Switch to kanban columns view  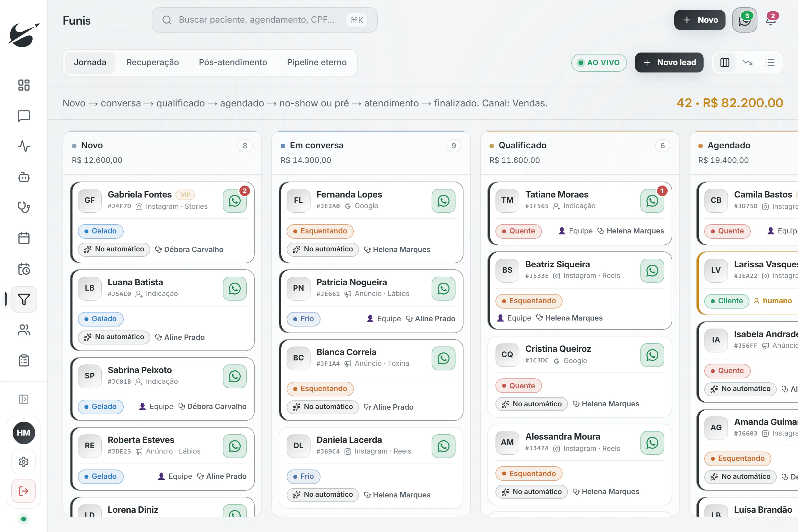pos(725,63)
